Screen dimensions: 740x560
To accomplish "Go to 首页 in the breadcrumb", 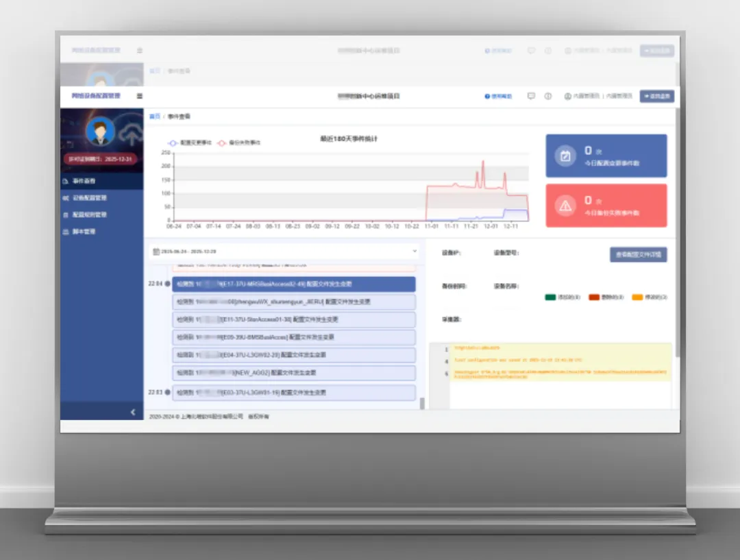I will click(155, 116).
